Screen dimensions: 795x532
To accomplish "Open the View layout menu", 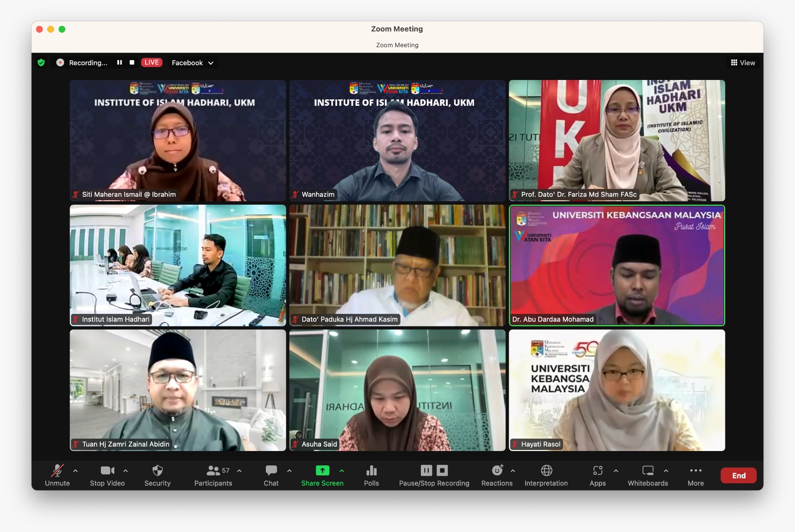I will coord(743,63).
